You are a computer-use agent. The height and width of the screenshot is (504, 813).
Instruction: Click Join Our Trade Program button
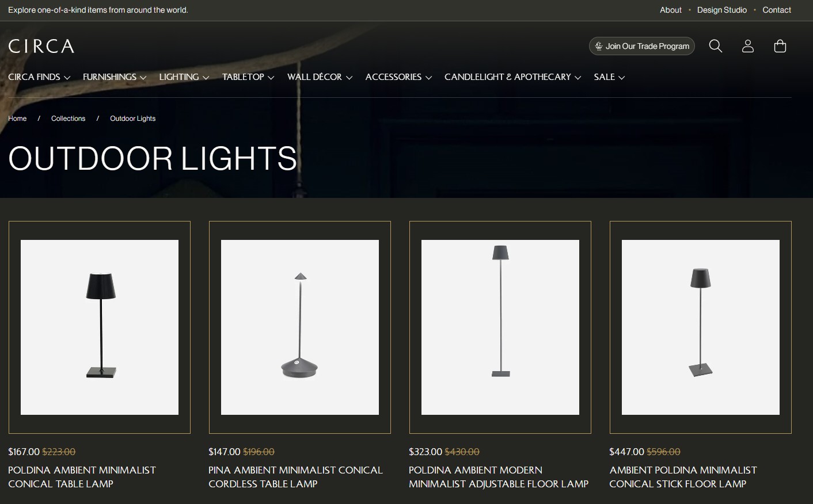pos(641,46)
